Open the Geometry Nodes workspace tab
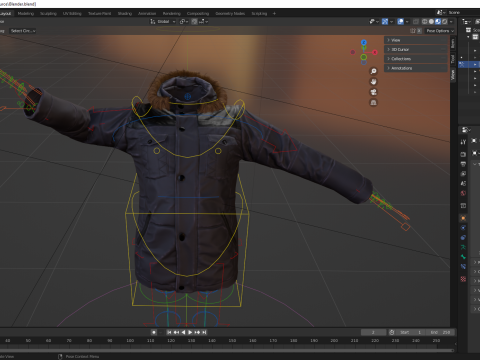 [230, 14]
